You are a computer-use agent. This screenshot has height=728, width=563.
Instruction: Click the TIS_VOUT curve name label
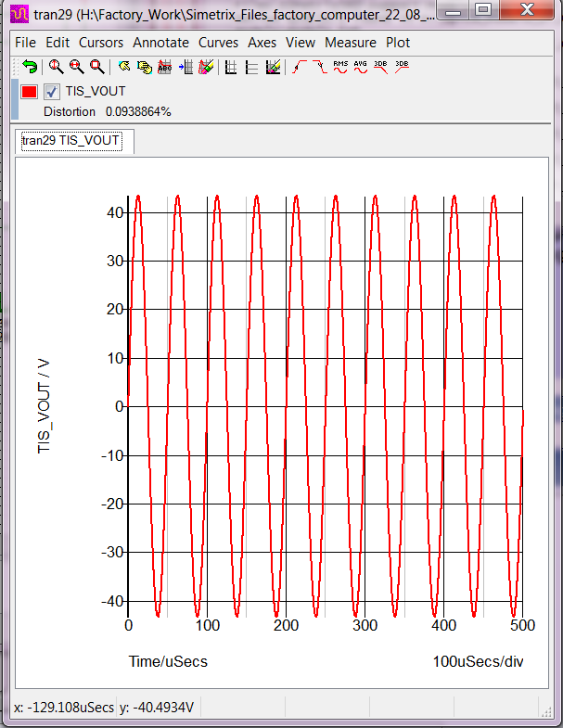[96, 91]
